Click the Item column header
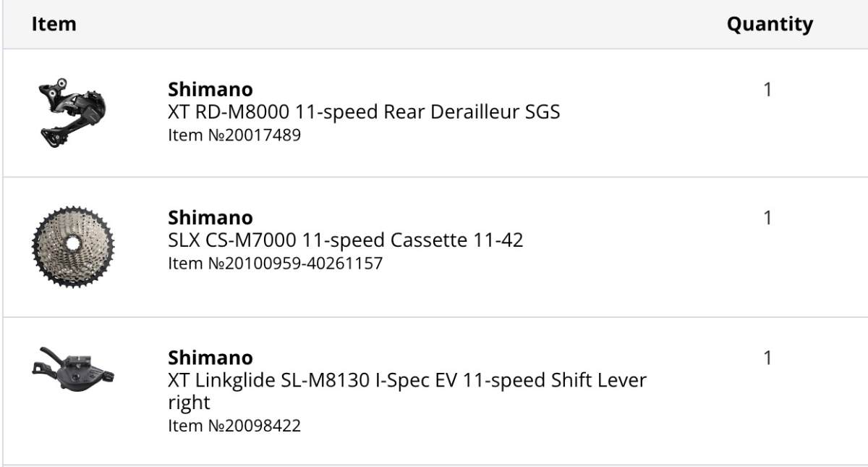The height and width of the screenshot is (467, 868). (54, 24)
